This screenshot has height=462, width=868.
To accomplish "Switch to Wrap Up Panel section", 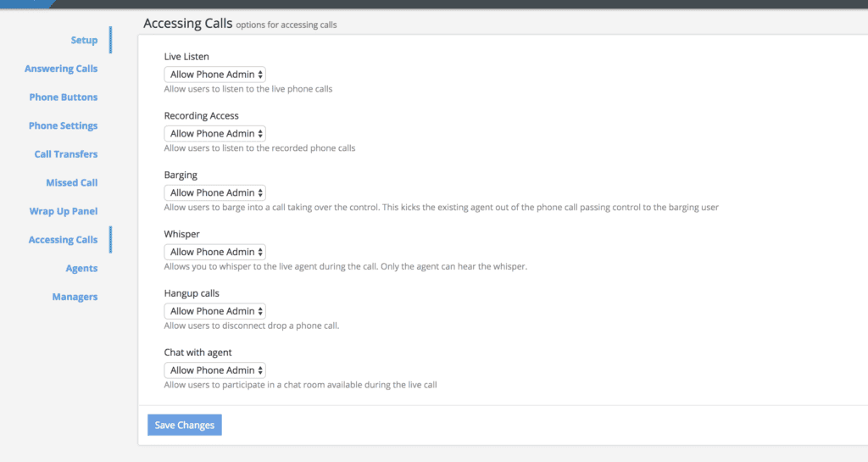I will pos(64,211).
